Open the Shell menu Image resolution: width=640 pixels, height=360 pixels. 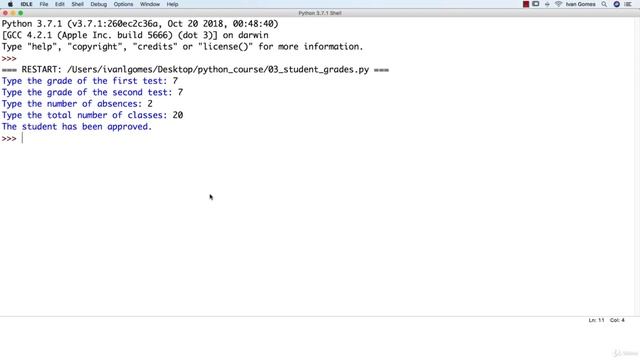tap(78, 4)
